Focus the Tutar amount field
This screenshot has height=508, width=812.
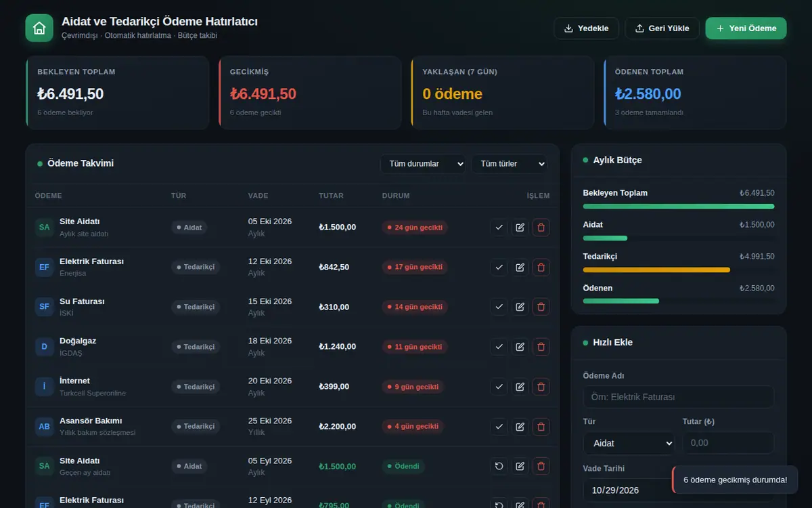(728, 443)
